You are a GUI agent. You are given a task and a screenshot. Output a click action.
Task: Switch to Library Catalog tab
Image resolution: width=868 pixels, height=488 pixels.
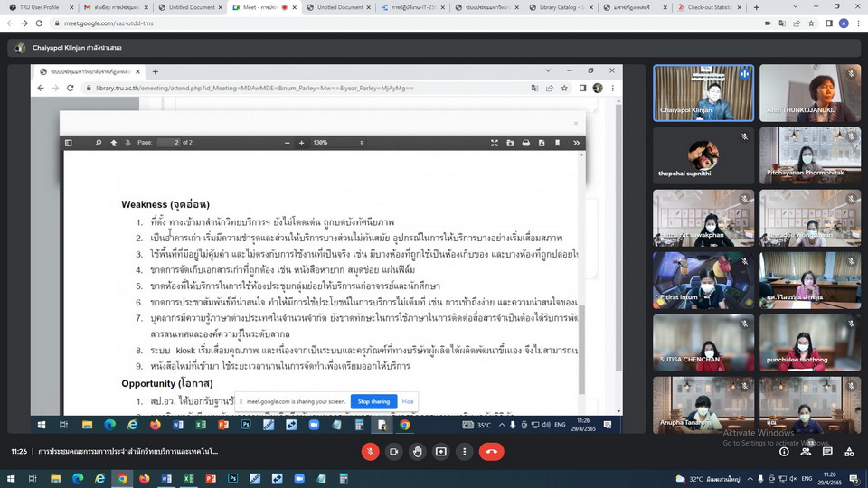(x=561, y=7)
